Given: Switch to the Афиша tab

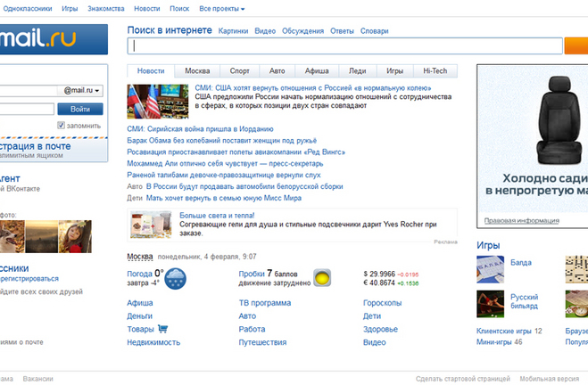Looking at the screenshot, I should [317, 70].
